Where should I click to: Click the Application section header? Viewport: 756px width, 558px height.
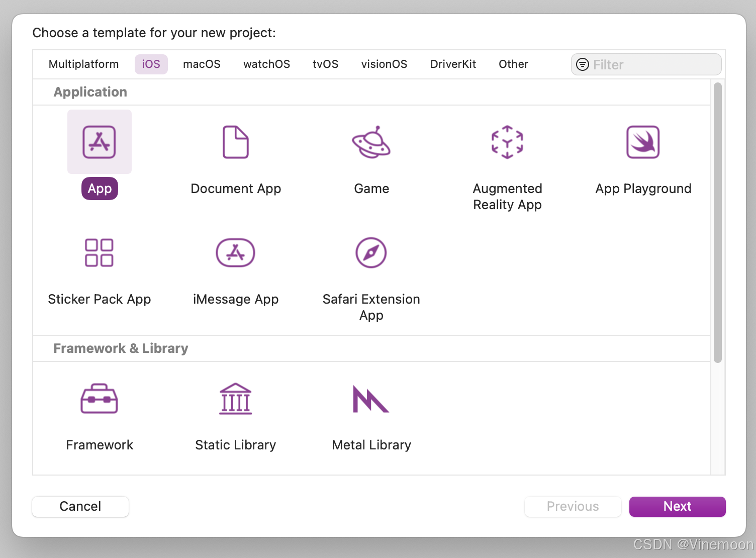coord(90,92)
